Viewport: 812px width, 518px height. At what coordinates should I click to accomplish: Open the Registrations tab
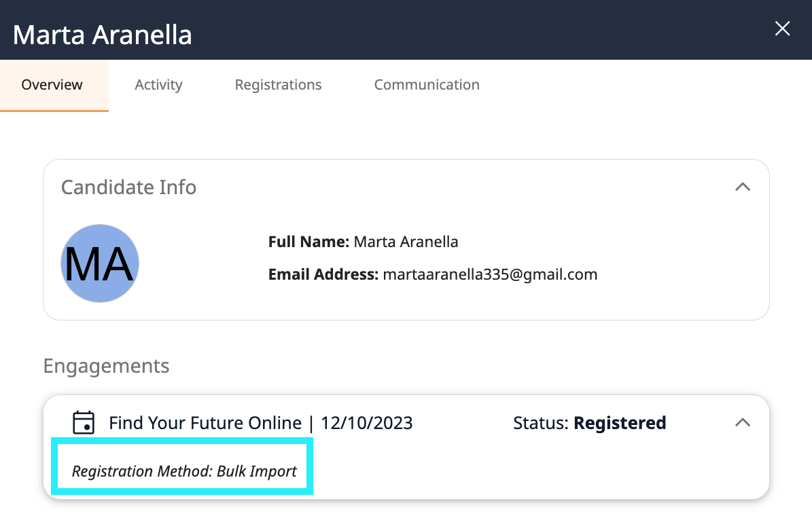pyautogui.click(x=278, y=85)
